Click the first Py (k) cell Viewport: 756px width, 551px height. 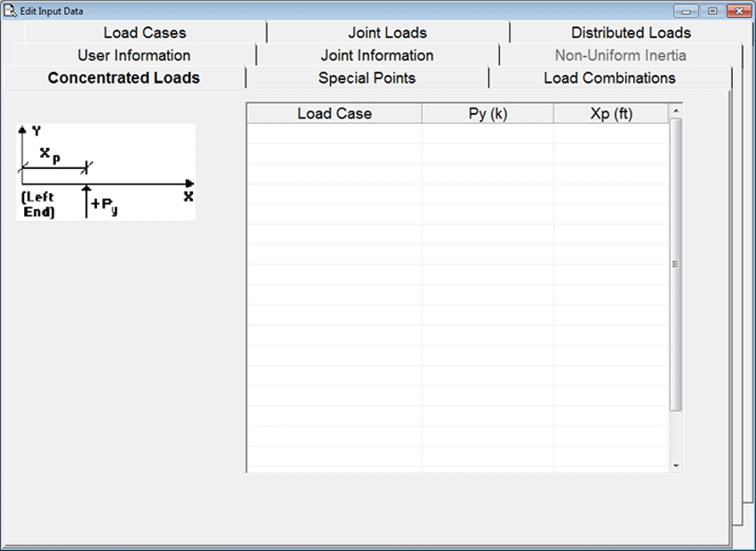(487, 134)
